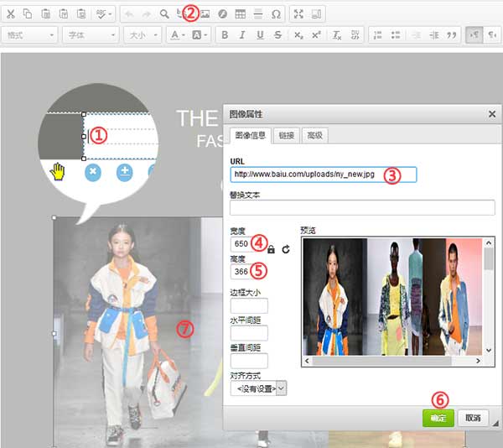
Task: Toggle Show Blocks in the toolbar
Action: [x=316, y=14]
